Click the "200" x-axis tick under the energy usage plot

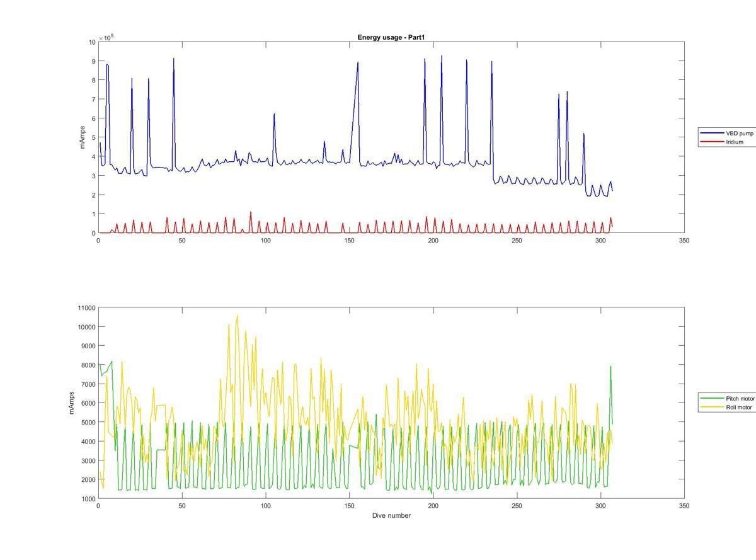tap(433, 241)
